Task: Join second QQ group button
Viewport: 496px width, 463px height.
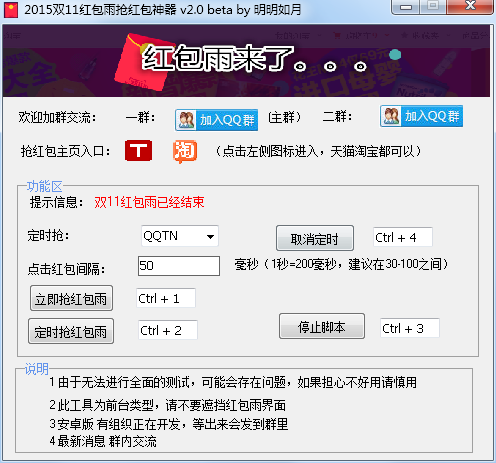Action: coord(421,116)
